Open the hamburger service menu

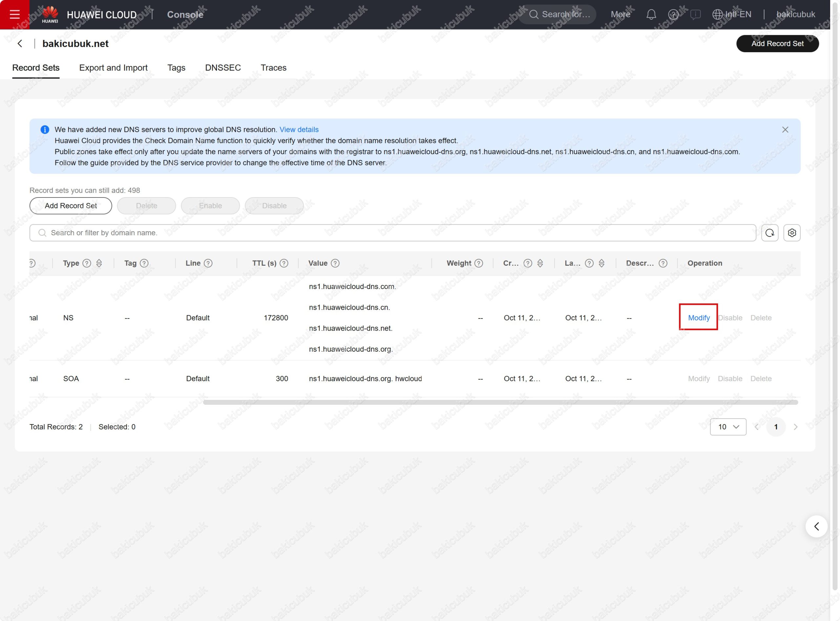tap(14, 14)
